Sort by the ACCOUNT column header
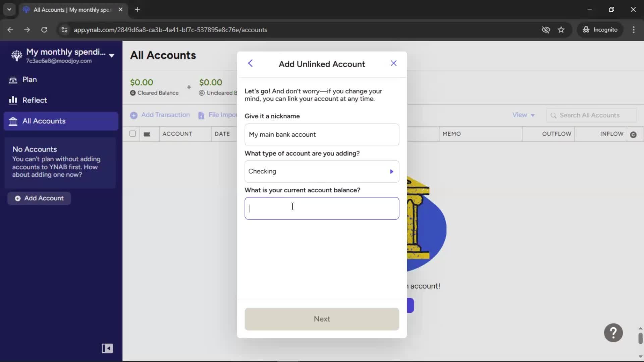Screen dimensions: 644x362 pyautogui.click(x=177, y=134)
